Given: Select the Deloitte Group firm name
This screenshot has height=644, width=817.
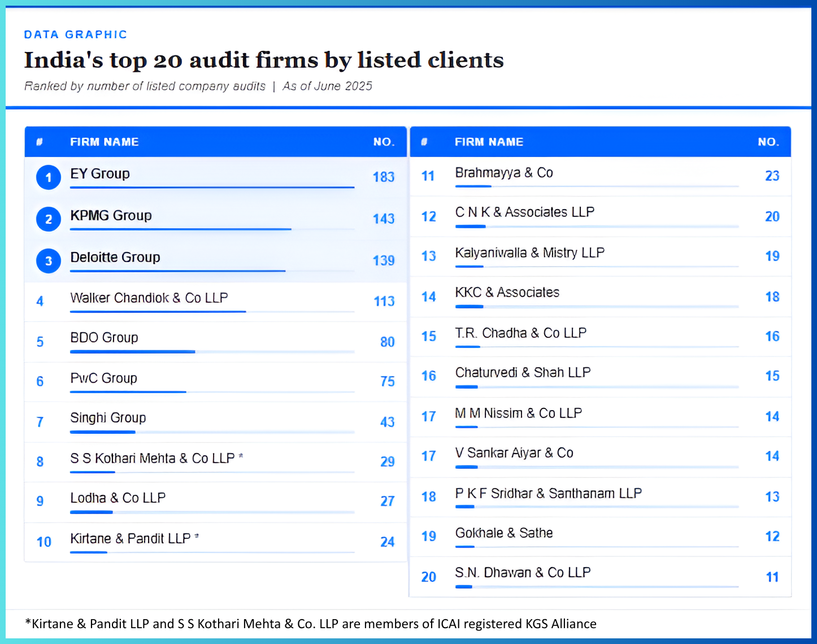Looking at the screenshot, I should point(115,258).
